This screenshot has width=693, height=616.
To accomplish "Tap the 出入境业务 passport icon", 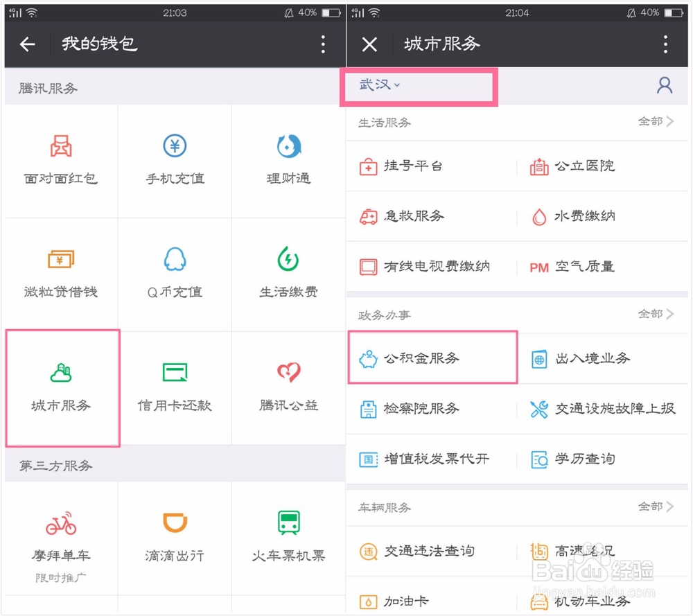I will [539, 359].
